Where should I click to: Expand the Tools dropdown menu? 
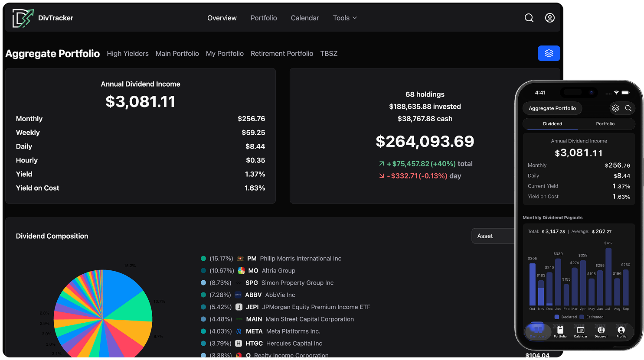pyautogui.click(x=345, y=18)
